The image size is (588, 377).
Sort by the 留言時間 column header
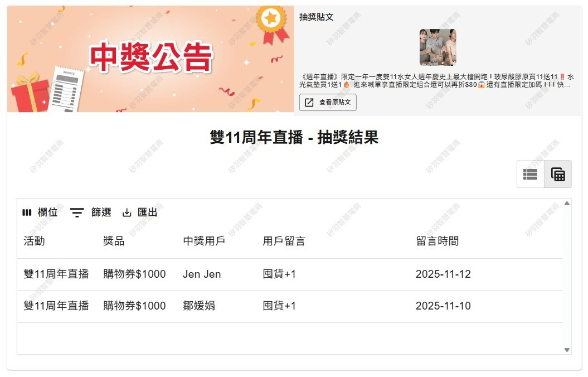pyautogui.click(x=437, y=241)
